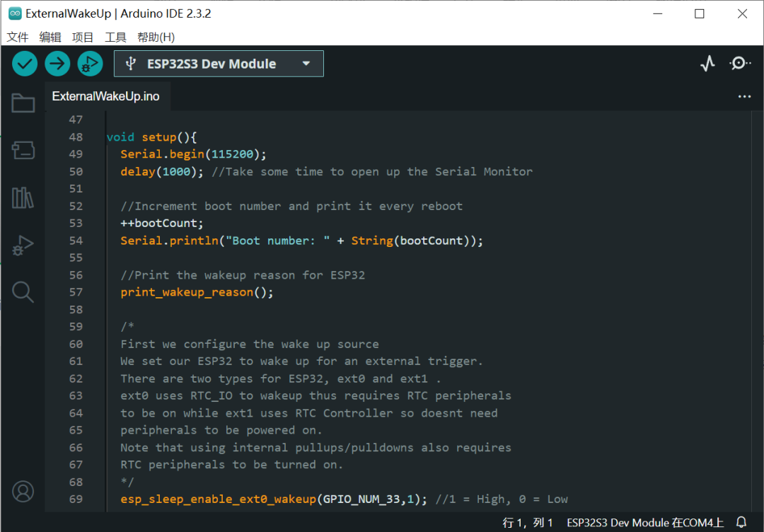Click the 行 1, 列 1 cursor position
Screen dimensions: 764x532
528,523
